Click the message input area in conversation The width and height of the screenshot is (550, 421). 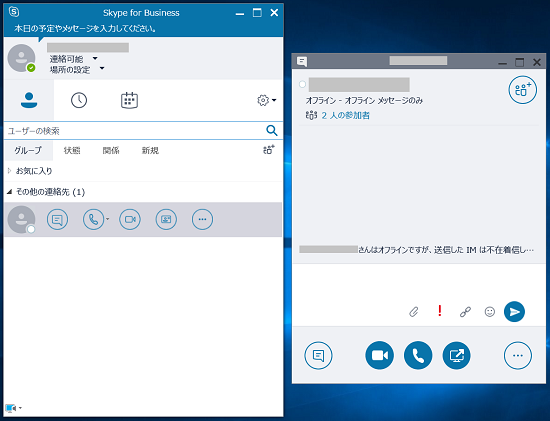(x=419, y=283)
